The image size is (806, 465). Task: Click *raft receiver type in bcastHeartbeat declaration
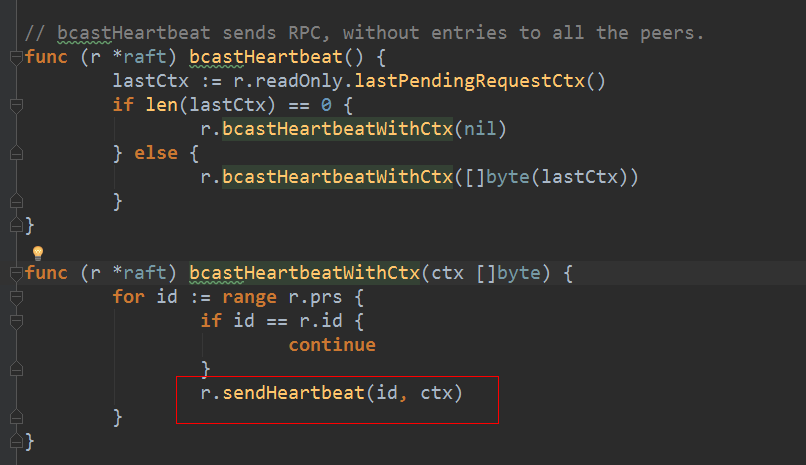[140, 57]
